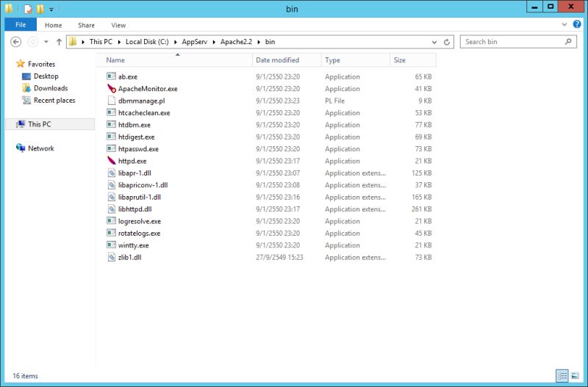Viewport: 588px width, 387px height.
Task: Sort by Name column header
Action: tap(174, 60)
